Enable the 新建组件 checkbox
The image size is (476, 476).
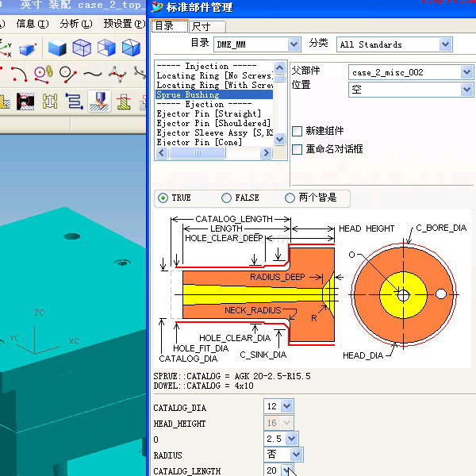297,131
